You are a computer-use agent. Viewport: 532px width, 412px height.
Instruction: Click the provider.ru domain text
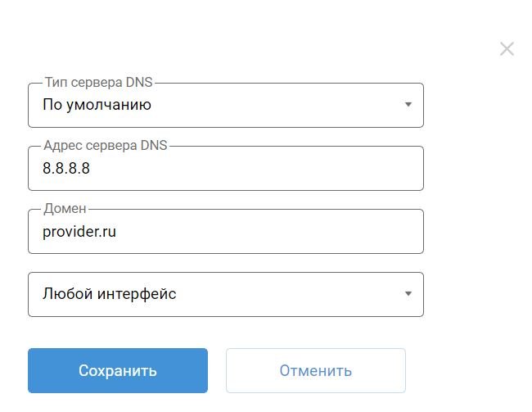(79, 232)
